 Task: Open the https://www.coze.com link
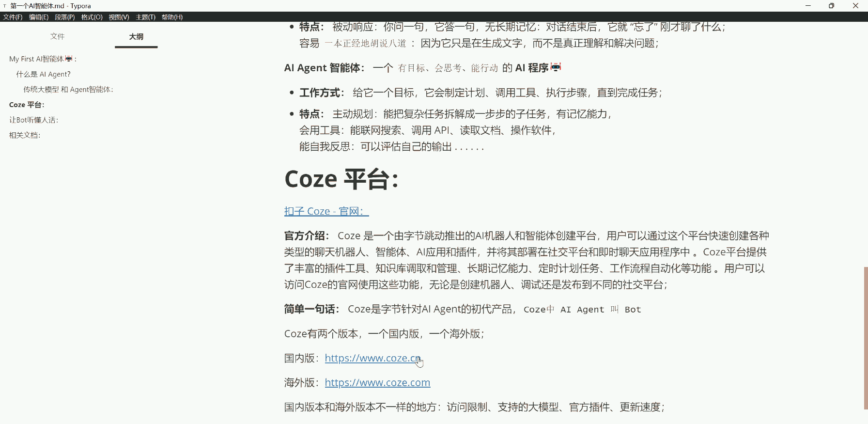tap(377, 382)
